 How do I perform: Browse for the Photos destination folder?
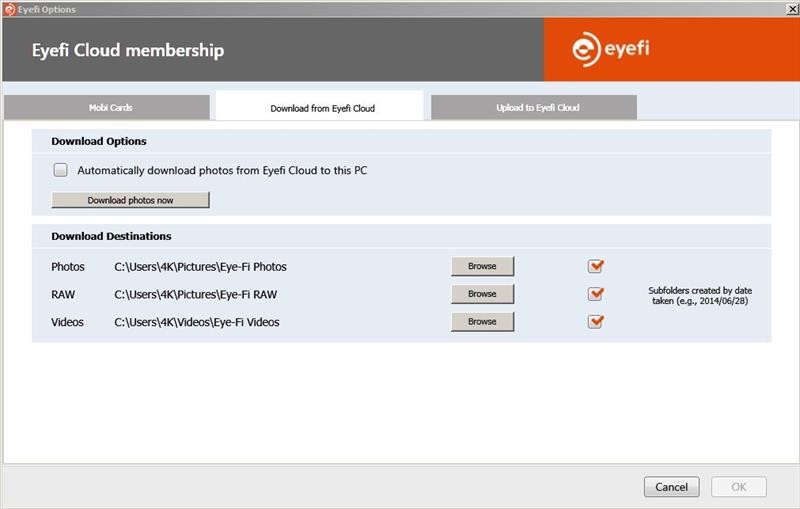[482, 266]
